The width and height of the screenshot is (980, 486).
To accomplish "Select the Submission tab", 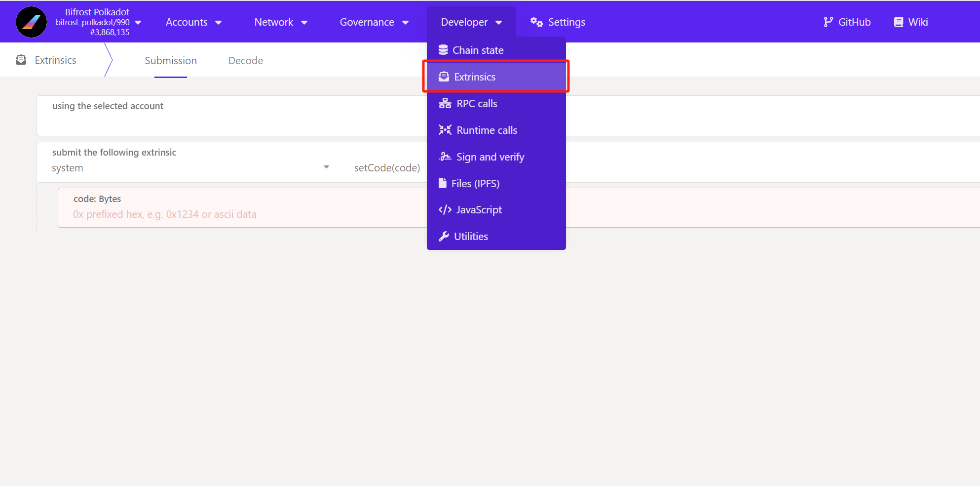I will point(171,61).
